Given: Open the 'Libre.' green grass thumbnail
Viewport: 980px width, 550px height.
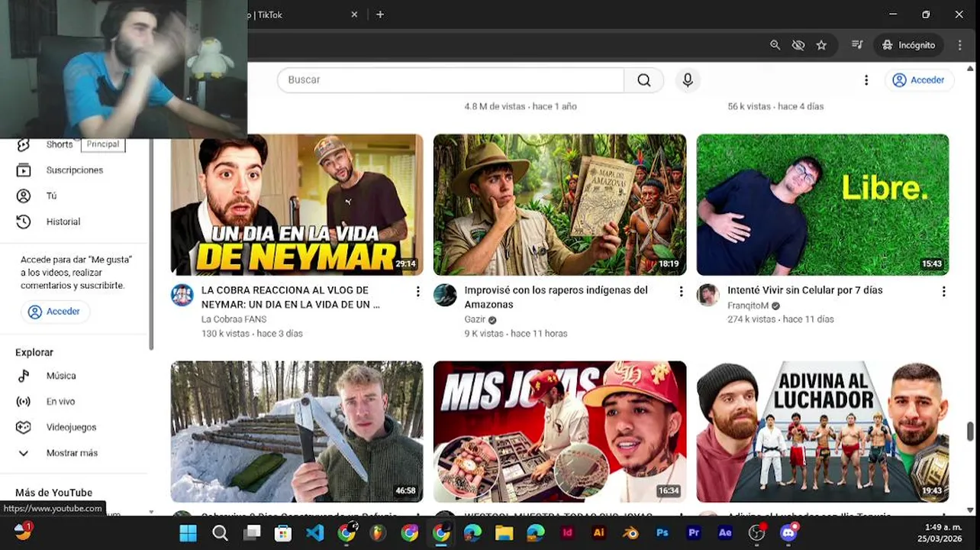Looking at the screenshot, I should pyautogui.click(x=823, y=205).
